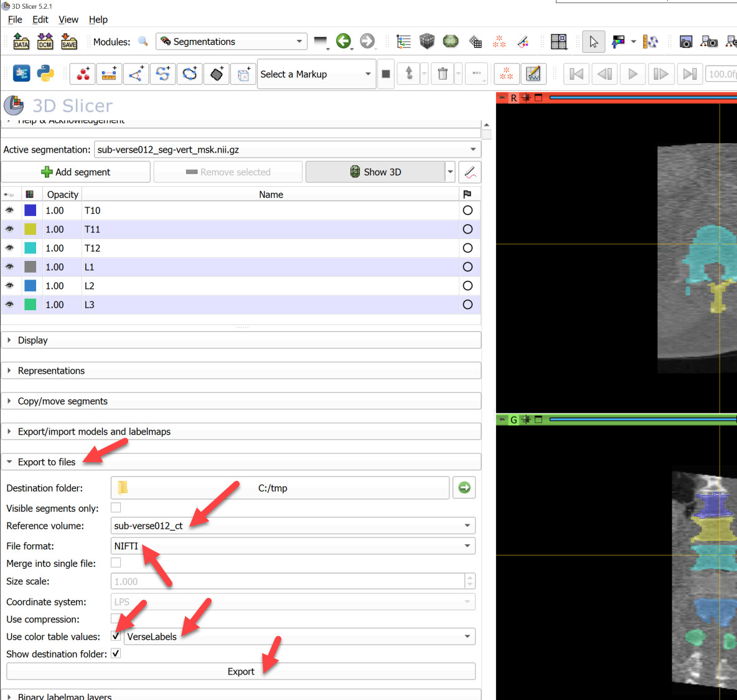Viewport: 737px width, 700px height.
Task: Click the yellow T11 color swatch
Action: 30,229
